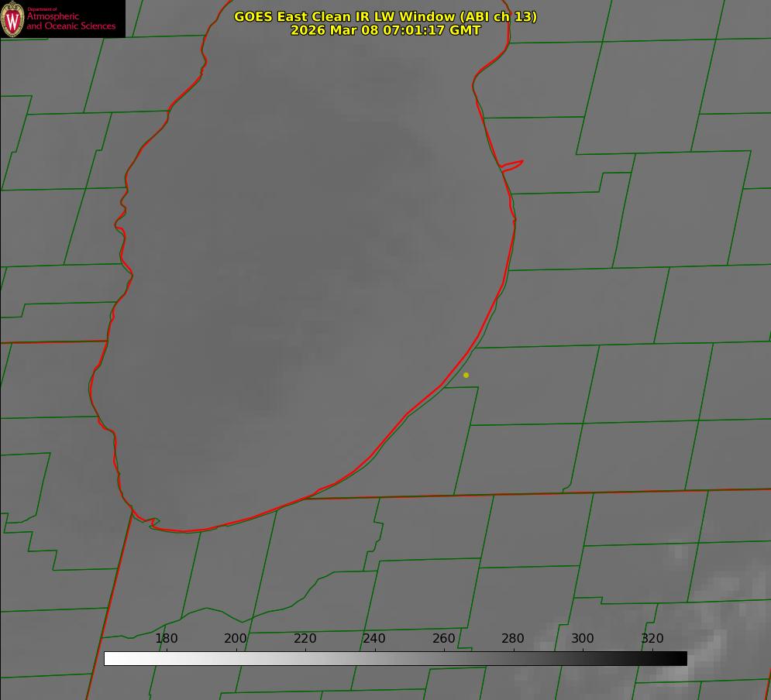Click the 200 colorbar label
This screenshot has width=771, height=700.
coord(236,638)
